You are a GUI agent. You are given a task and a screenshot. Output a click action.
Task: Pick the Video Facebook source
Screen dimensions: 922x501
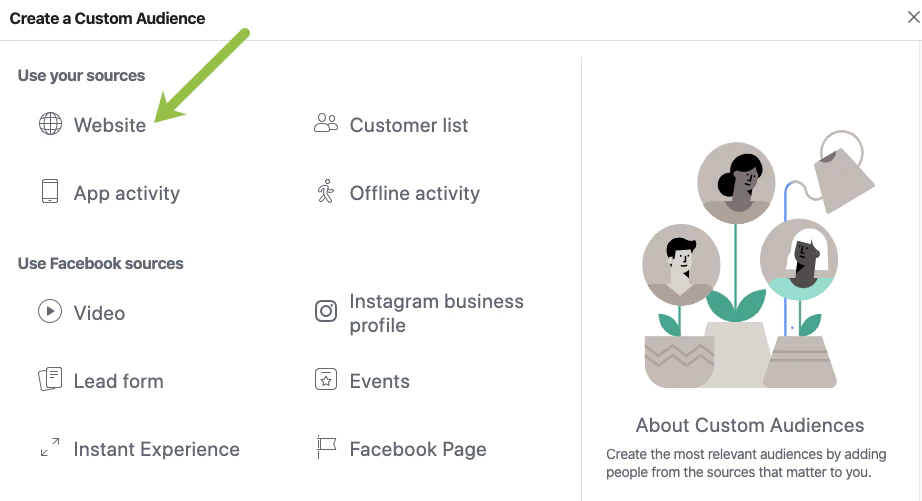99,313
